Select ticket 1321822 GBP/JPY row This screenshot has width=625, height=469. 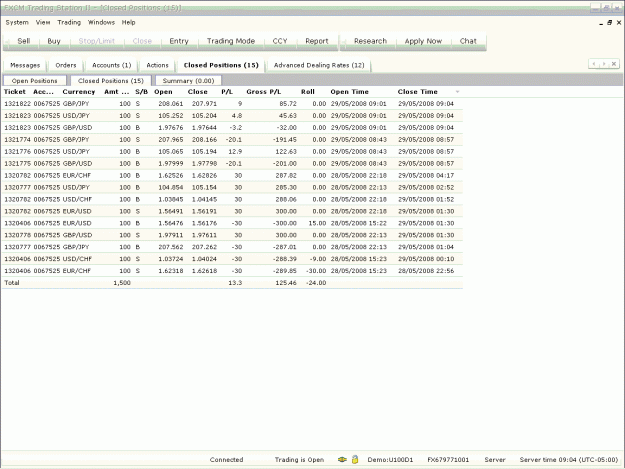[232, 104]
